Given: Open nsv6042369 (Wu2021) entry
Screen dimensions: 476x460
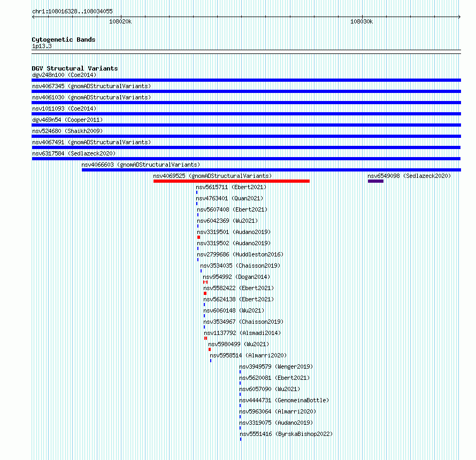Looking at the screenshot, I should coord(227,221).
